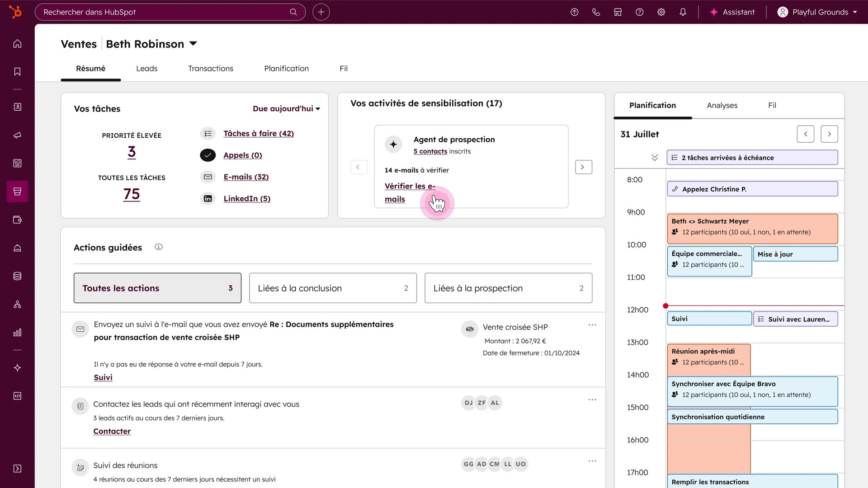Select the Reporting bar-chart icon in sidebar
The image size is (868, 488).
coord(17,333)
